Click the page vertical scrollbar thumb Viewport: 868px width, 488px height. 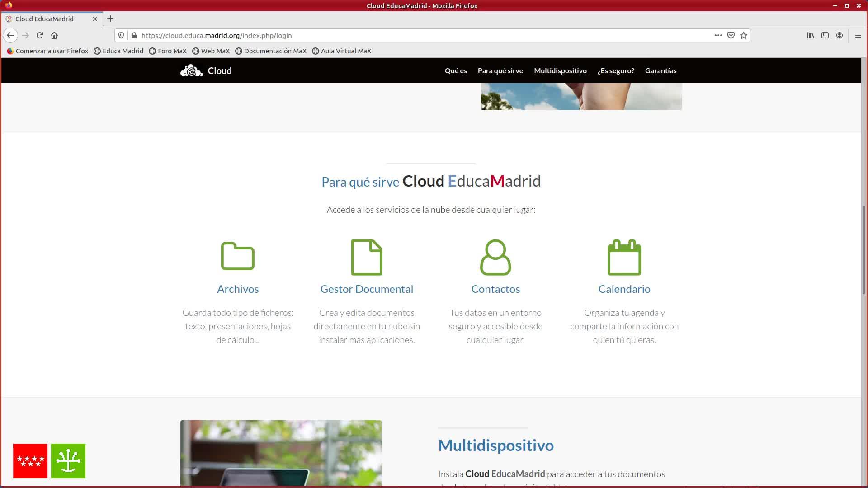point(863,250)
